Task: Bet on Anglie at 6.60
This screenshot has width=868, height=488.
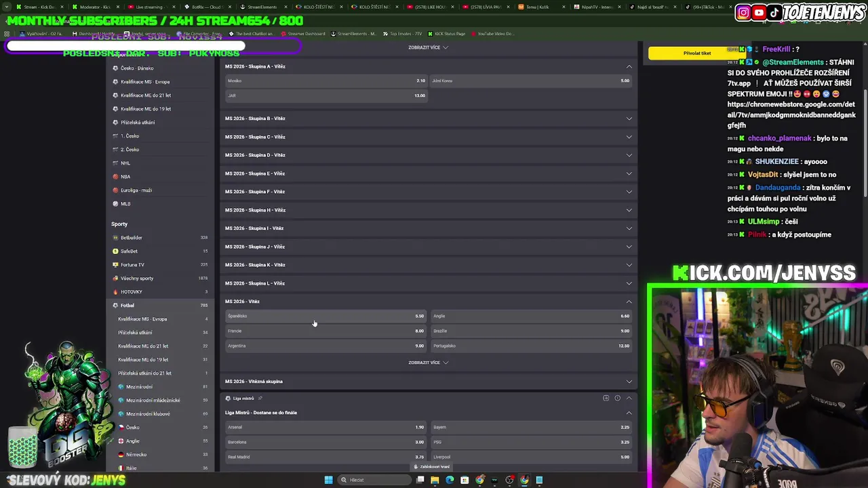Action: tap(531, 316)
